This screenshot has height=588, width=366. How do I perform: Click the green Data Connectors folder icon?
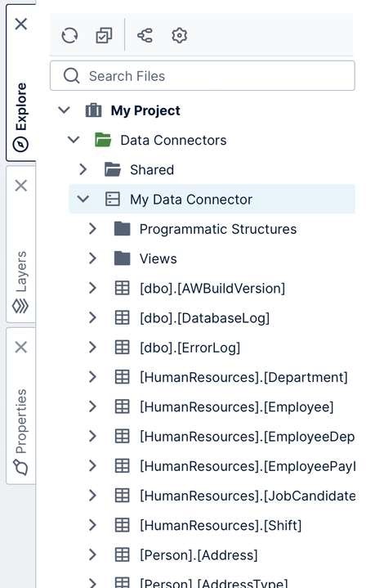tap(103, 140)
